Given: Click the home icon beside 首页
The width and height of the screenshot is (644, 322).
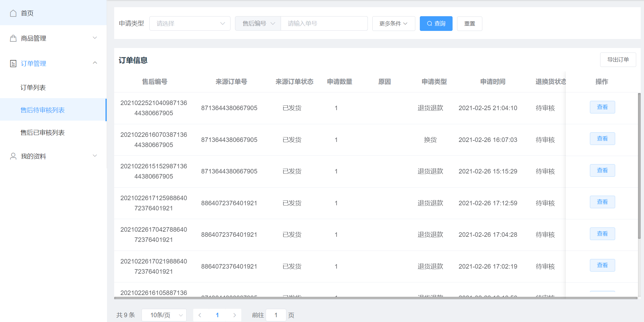Looking at the screenshot, I should tap(13, 13).
